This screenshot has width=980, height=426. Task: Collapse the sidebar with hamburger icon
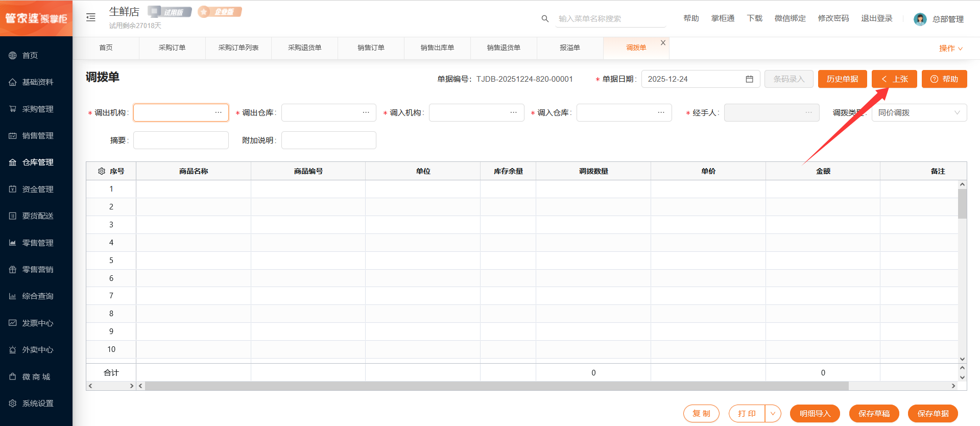pyautogui.click(x=91, y=17)
